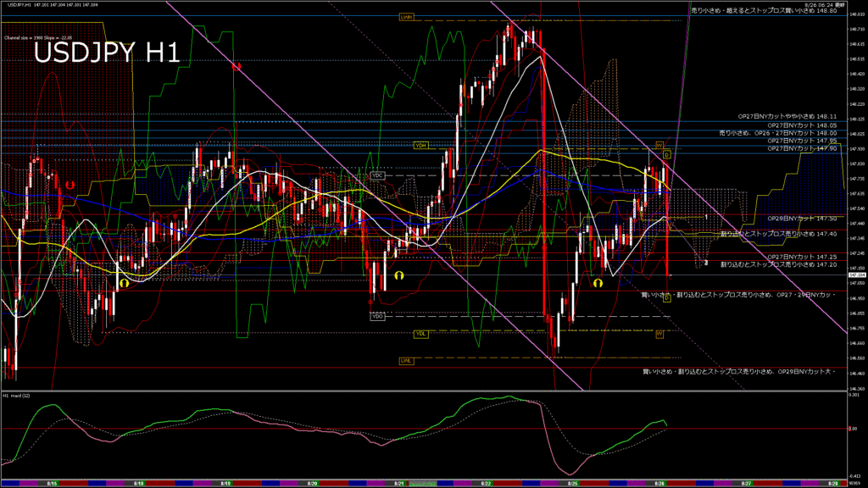Click the yellow arrow marker near 8/21
The height and width of the screenshot is (488, 868).
coord(398,275)
